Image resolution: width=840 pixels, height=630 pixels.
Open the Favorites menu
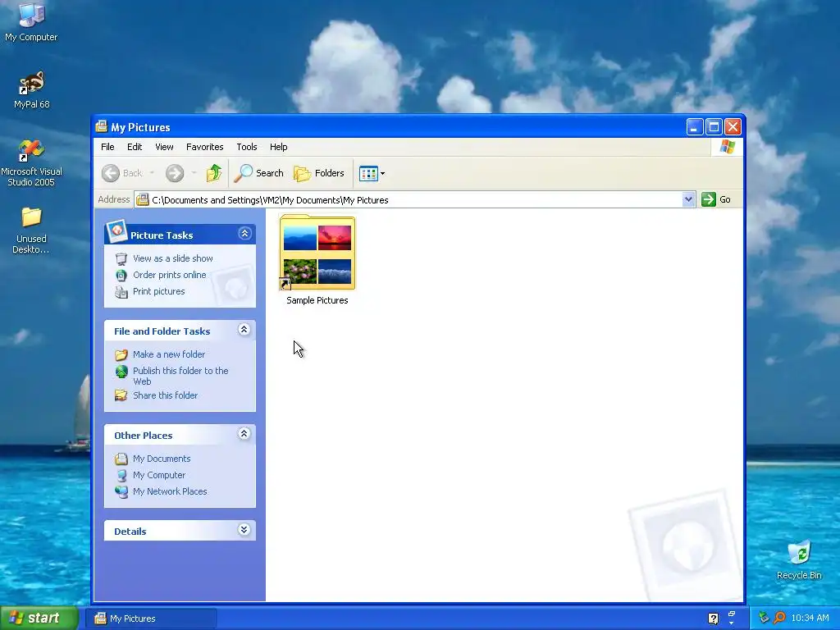click(x=204, y=147)
